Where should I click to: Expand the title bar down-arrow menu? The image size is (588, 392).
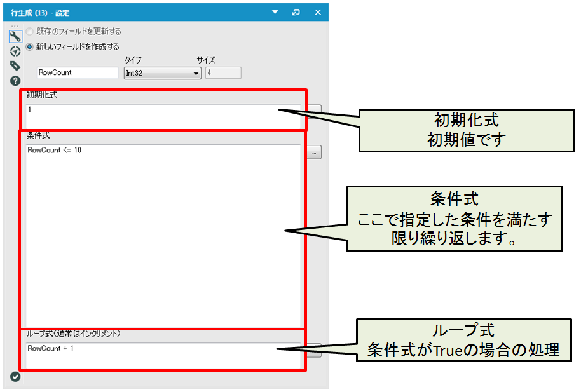pos(275,12)
